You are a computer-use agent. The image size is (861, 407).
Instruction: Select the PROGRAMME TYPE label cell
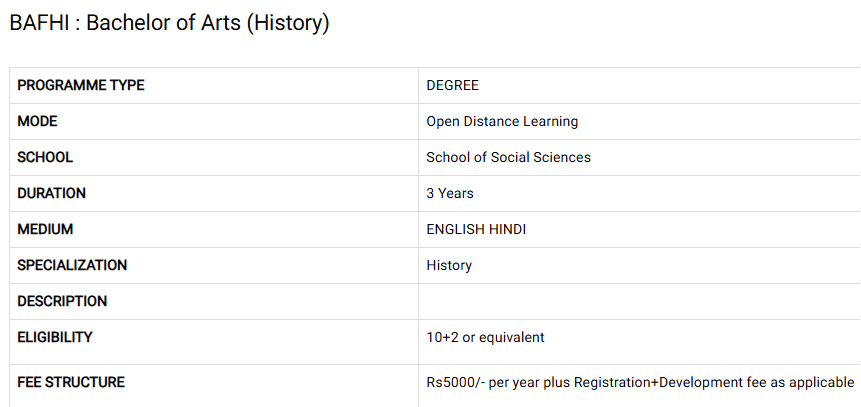pyautogui.click(x=81, y=86)
